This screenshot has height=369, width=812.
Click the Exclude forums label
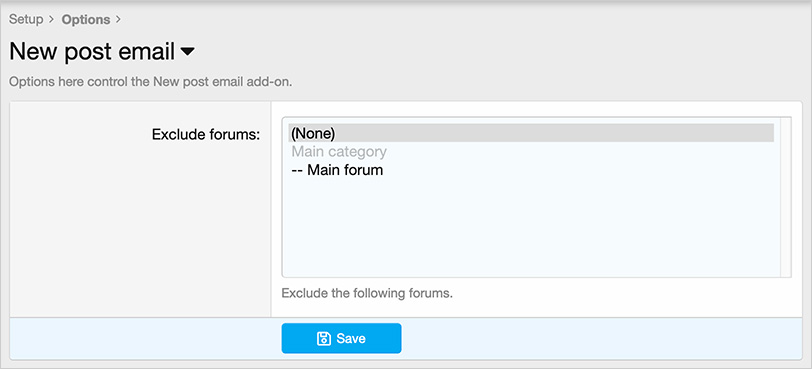click(206, 135)
